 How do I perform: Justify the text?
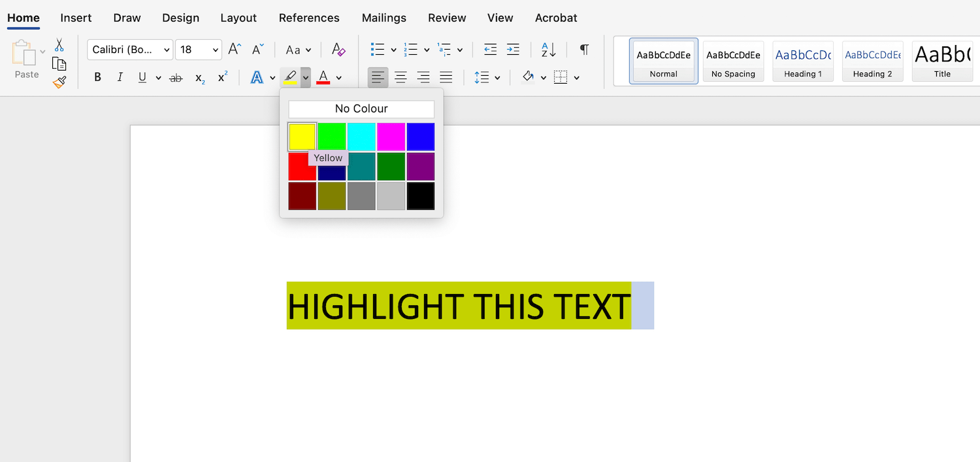(446, 78)
